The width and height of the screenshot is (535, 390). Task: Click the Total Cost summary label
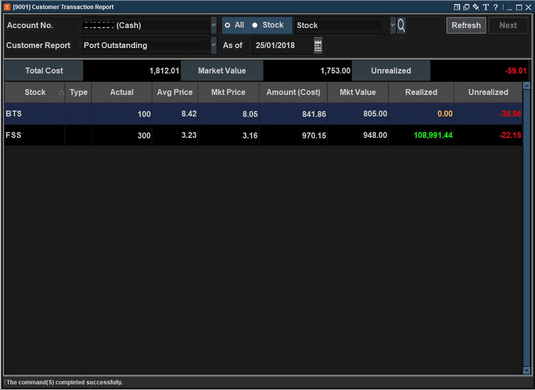44,71
